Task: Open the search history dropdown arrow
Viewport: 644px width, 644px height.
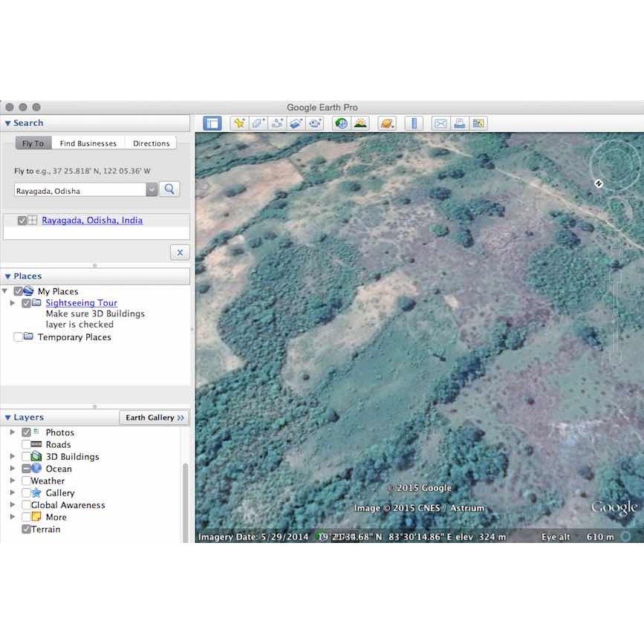Action: pos(152,190)
